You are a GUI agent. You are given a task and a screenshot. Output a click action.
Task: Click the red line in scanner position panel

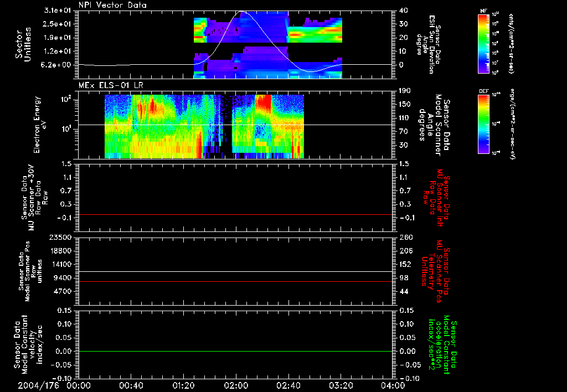[x=235, y=281]
